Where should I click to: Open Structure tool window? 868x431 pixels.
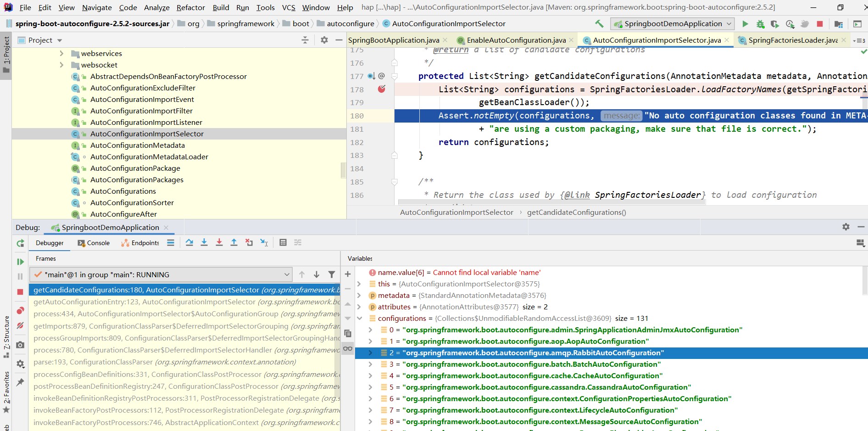click(6, 337)
